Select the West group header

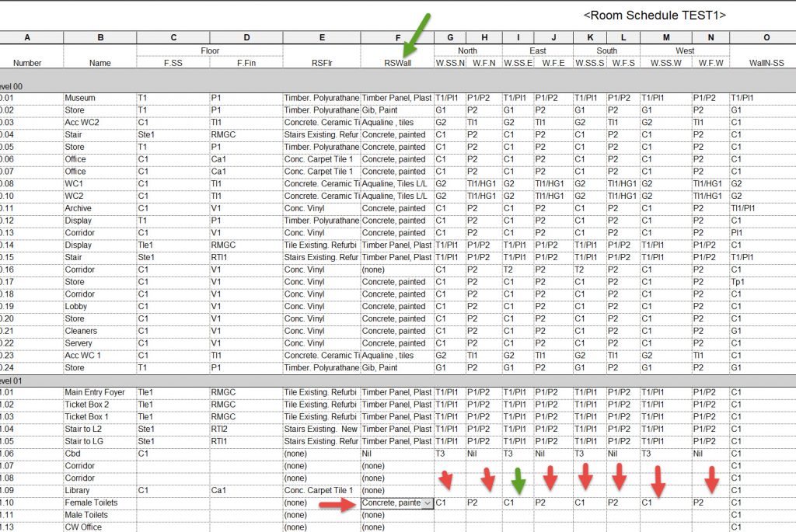click(684, 50)
